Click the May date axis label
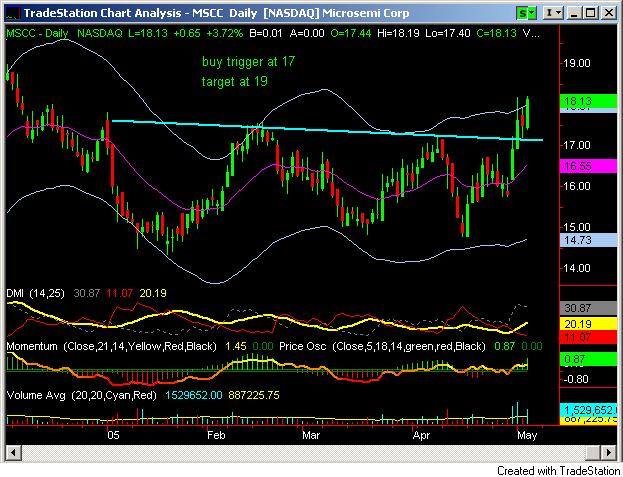This screenshot has width=623, height=477. pos(527,435)
